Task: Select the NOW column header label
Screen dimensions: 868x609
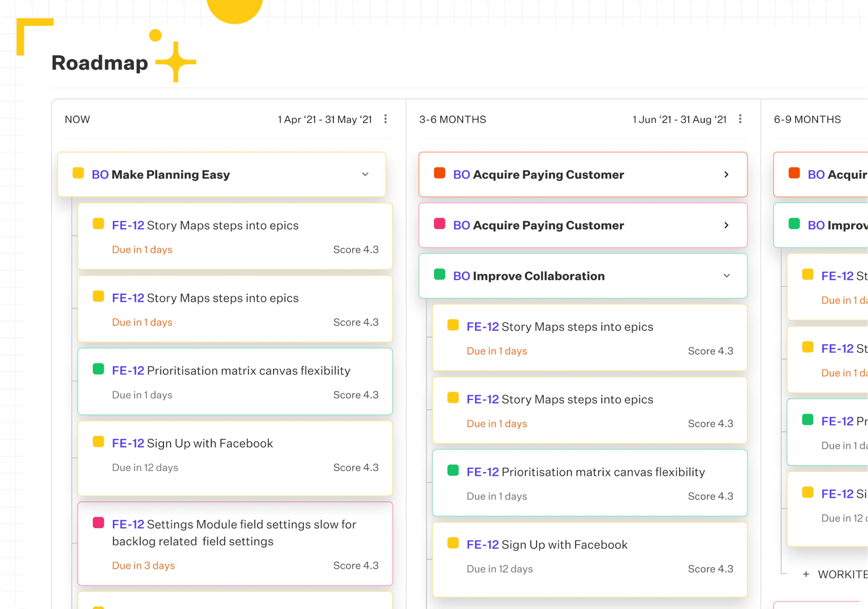Action: (x=78, y=120)
